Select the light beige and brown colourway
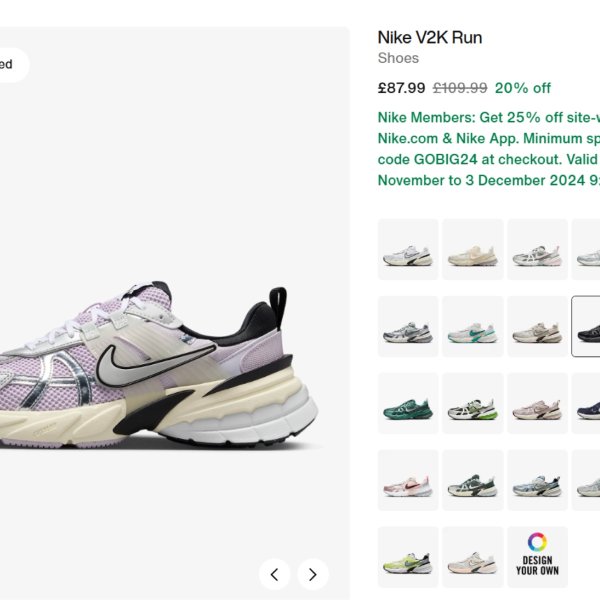The width and height of the screenshot is (600, 600). pos(537,326)
